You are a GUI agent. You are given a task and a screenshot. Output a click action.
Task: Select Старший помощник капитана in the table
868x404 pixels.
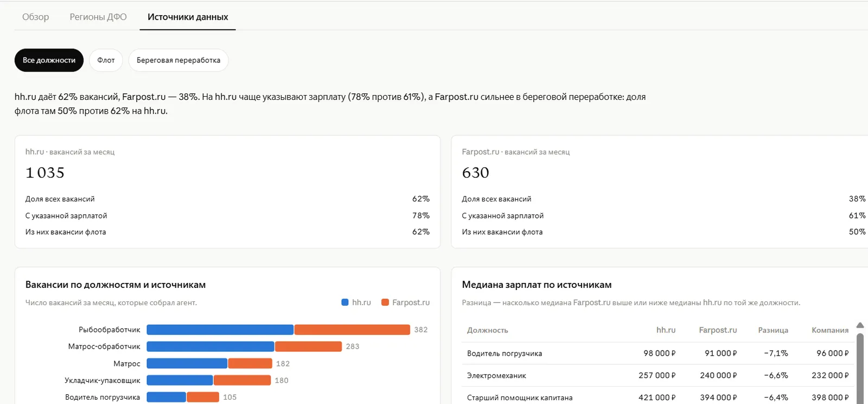520,397
